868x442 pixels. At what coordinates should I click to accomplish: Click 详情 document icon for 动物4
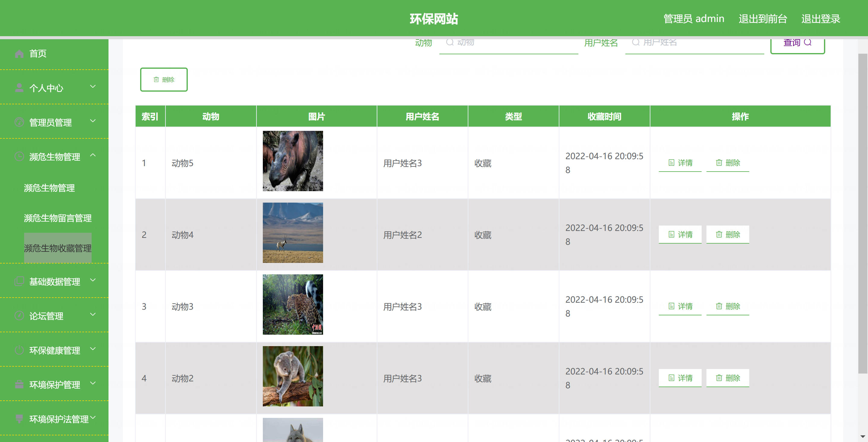pyautogui.click(x=671, y=235)
